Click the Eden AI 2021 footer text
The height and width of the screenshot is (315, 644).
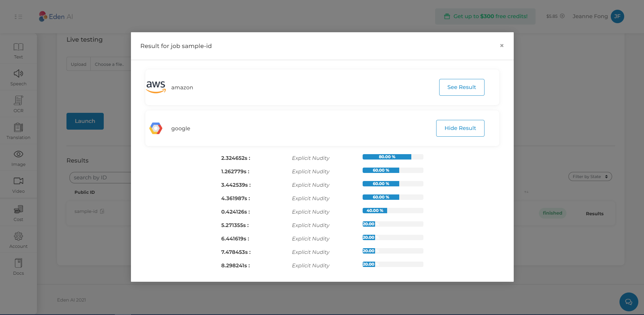click(x=72, y=300)
